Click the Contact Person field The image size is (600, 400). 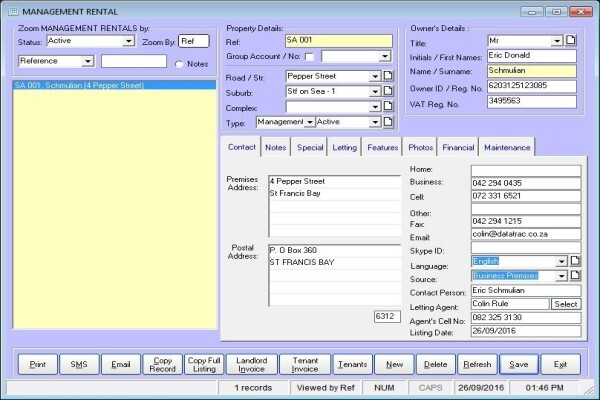pos(526,291)
